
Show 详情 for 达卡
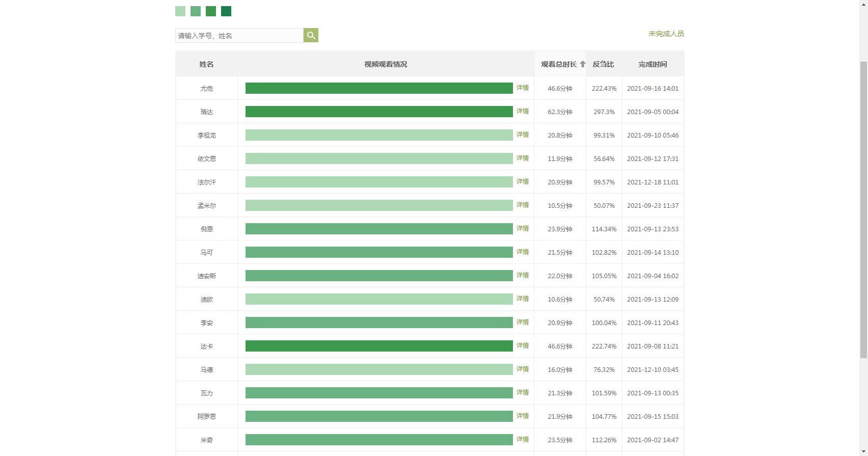[523, 345]
